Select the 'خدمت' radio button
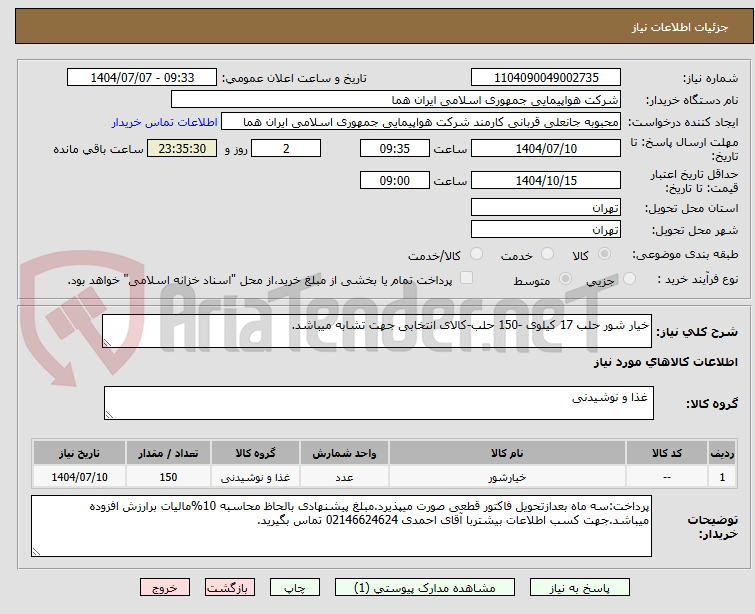 (547, 254)
